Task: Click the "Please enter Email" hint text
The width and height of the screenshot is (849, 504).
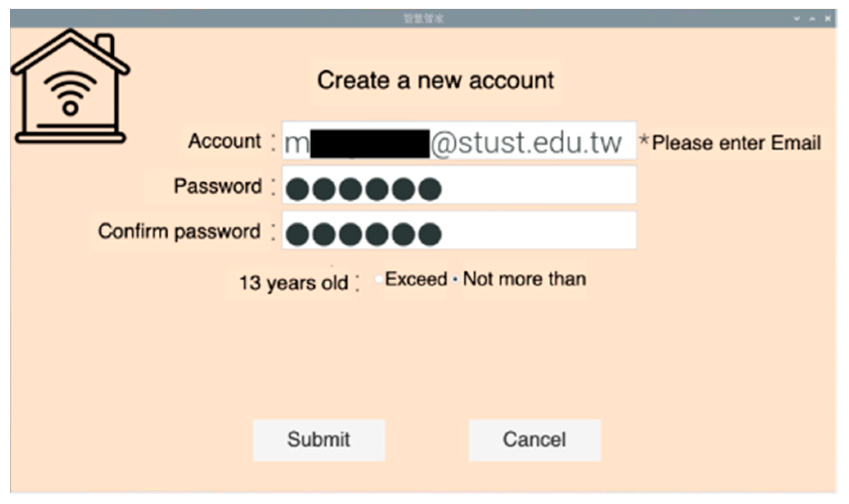Action: pyautogui.click(x=736, y=143)
